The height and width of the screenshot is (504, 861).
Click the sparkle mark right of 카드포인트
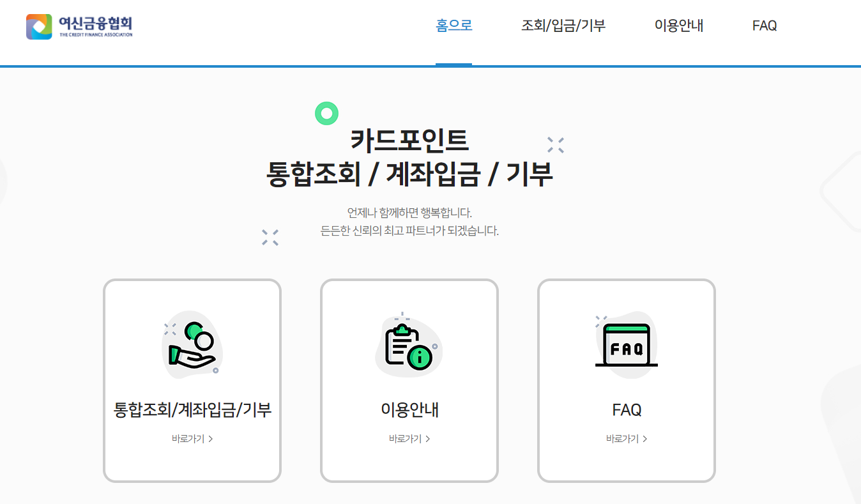point(556,145)
